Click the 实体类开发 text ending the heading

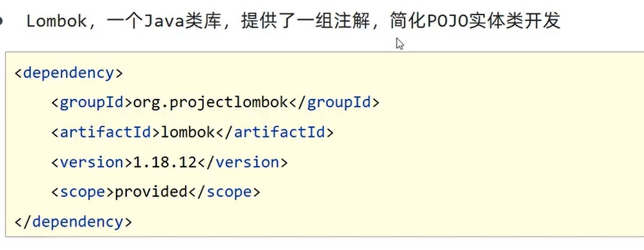tap(515, 21)
